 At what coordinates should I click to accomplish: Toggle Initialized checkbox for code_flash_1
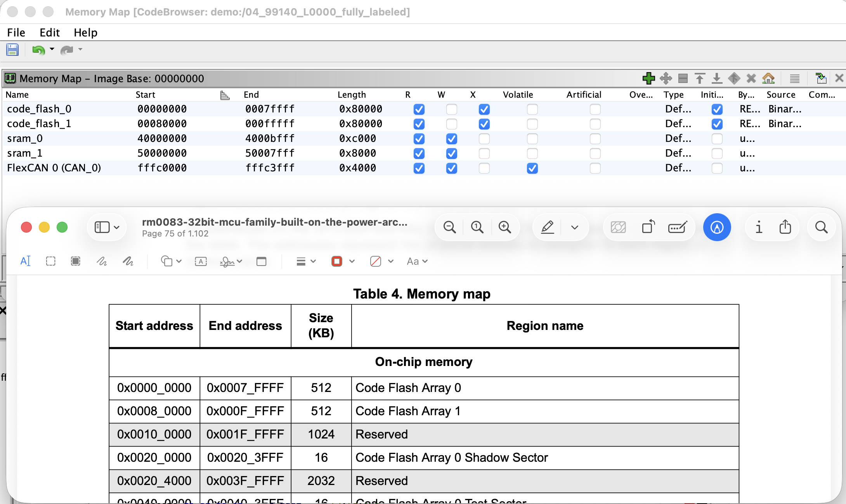[717, 124]
